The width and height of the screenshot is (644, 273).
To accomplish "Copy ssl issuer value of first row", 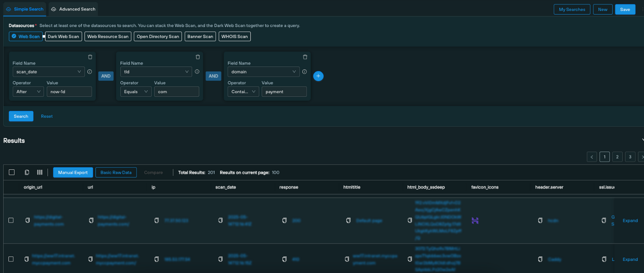I will click(x=604, y=220).
